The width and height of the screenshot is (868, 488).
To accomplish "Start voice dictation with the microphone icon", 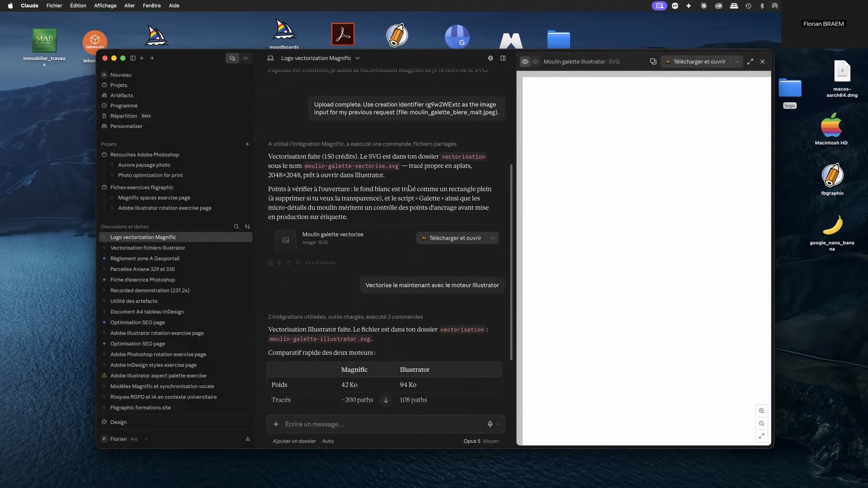I will 490,424.
